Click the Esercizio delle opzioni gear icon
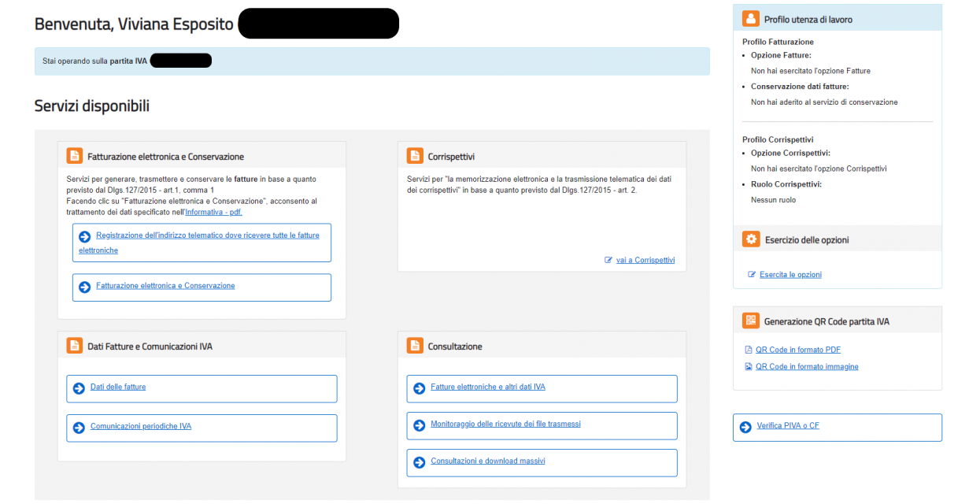The height and width of the screenshot is (504, 980). point(751,239)
